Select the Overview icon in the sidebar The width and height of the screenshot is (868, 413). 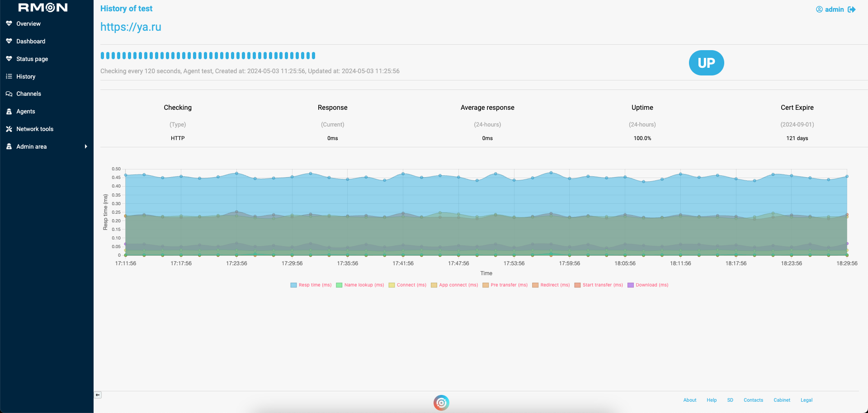tap(9, 23)
